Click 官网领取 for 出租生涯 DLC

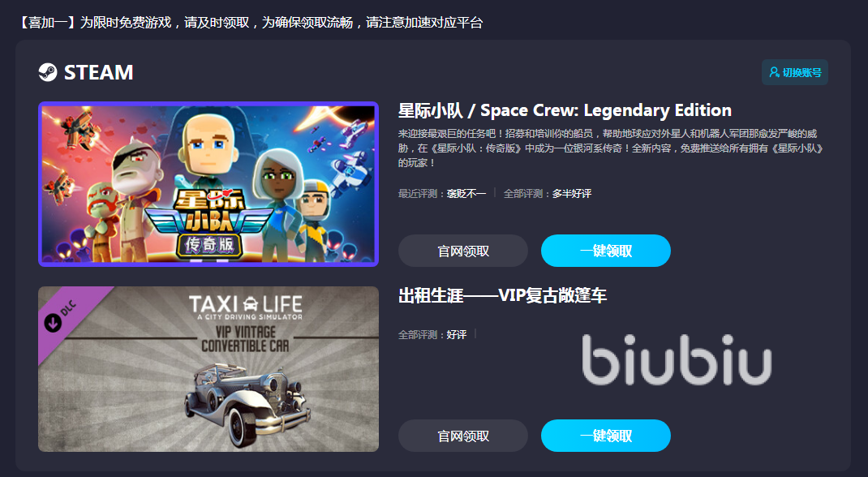point(462,436)
